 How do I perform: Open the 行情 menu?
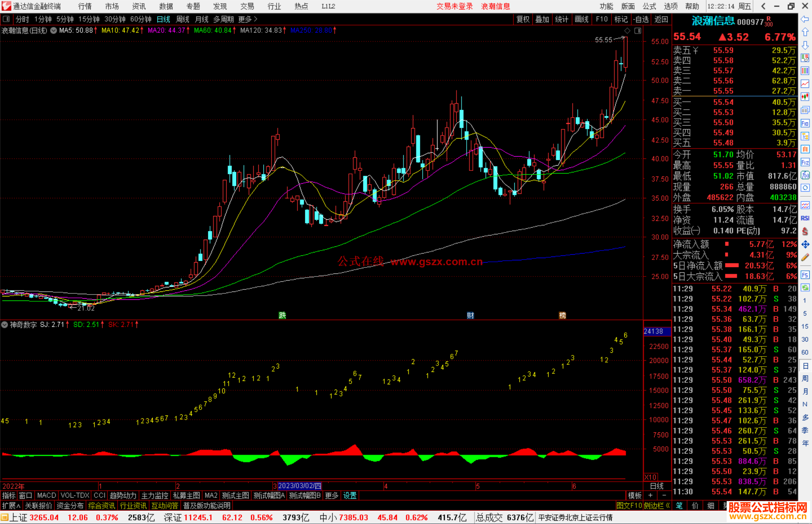85,6
